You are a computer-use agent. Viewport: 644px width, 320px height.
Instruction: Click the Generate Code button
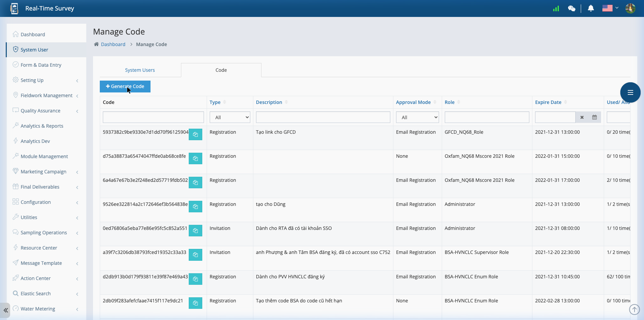pyautogui.click(x=125, y=86)
